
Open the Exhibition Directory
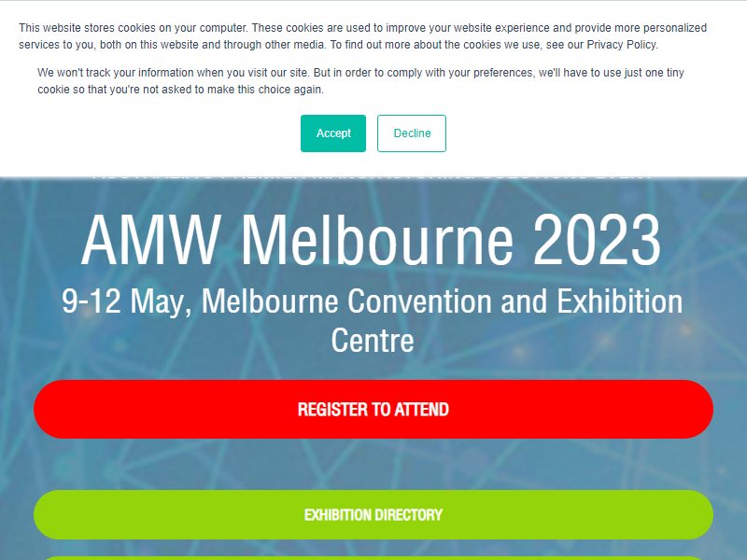pyautogui.click(x=373, y=515)
